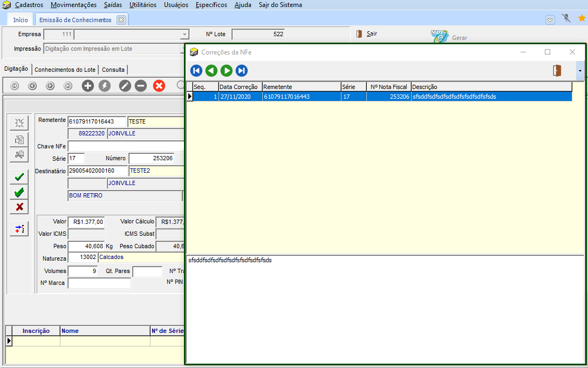This screenshot has height=368, width=588.
Task: Click the Sair door button
Action: 367,34
